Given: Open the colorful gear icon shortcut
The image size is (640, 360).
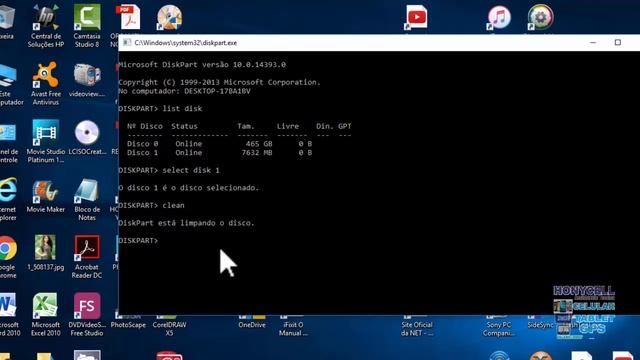Looking at the screenshot, I should 540,18.
